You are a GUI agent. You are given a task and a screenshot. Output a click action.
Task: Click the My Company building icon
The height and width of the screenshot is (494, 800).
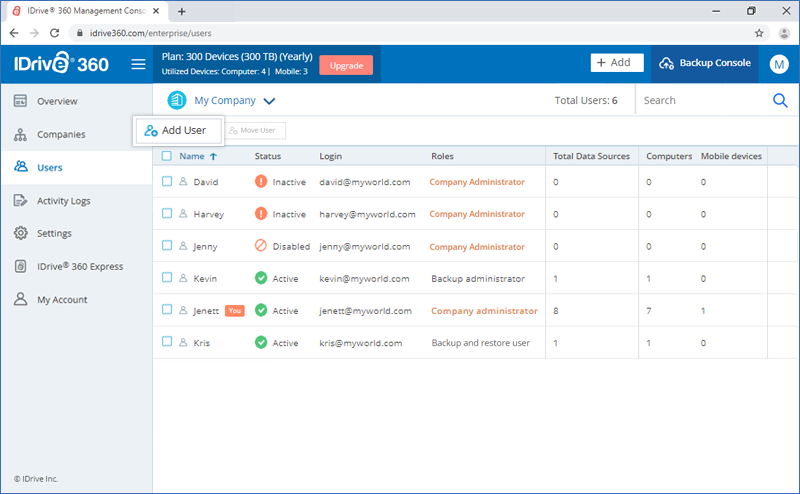(x=177, y=100)
